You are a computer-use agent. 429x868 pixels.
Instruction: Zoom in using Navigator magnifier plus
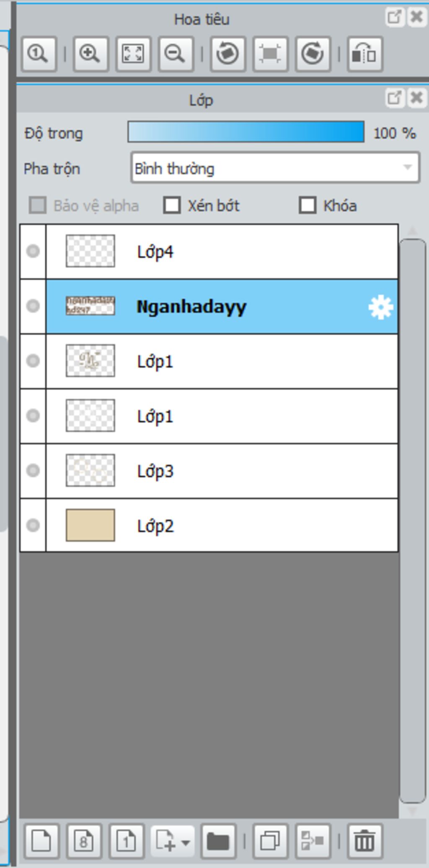90,54
